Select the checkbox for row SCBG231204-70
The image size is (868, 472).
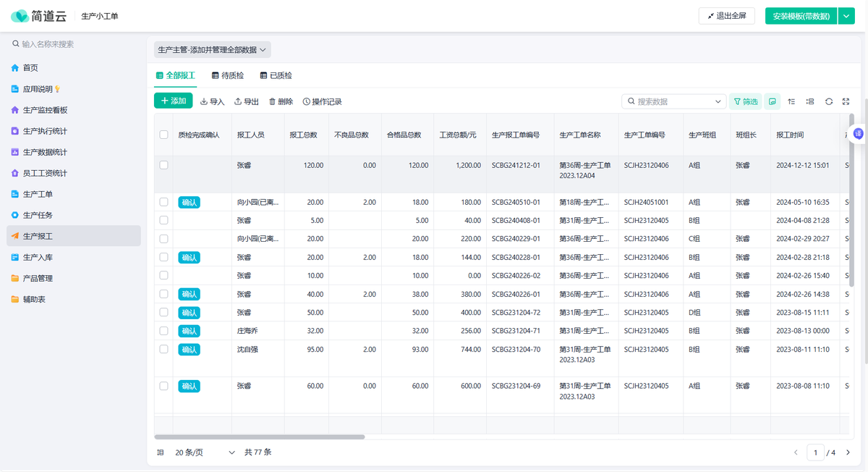tap(163, 349)
